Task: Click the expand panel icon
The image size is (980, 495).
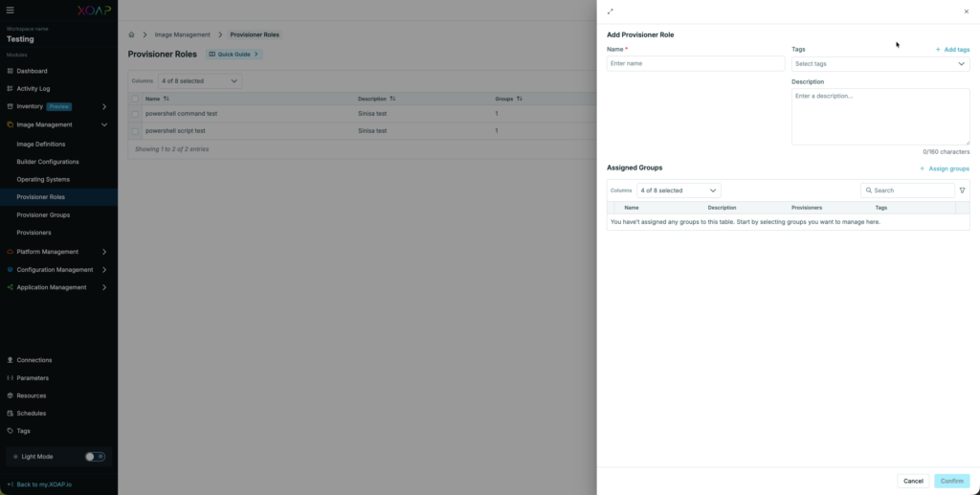Action: 611,11
